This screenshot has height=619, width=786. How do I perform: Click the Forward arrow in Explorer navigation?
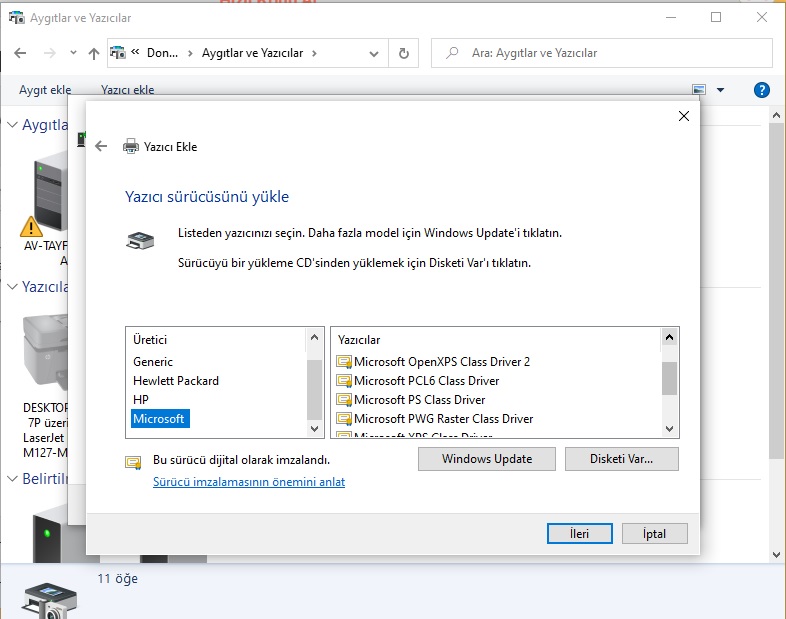point(50,53)
